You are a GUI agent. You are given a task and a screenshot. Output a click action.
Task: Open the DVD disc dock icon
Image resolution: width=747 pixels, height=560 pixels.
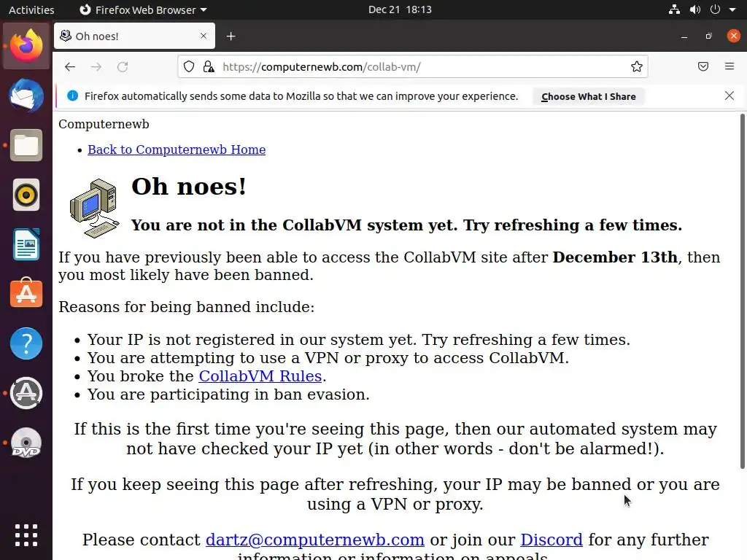(26, 443)
